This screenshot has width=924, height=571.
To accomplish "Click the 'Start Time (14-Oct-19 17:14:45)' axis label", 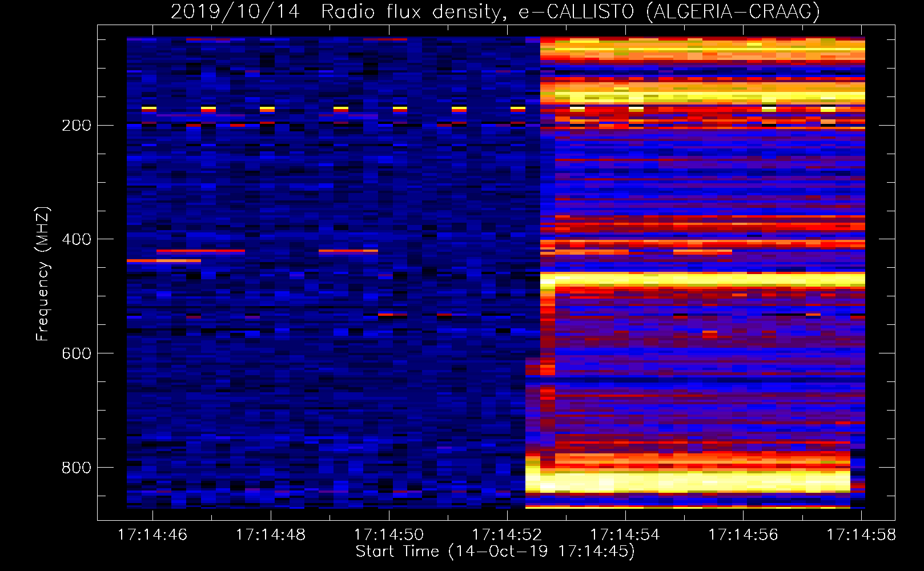I will tap(495, 552).
